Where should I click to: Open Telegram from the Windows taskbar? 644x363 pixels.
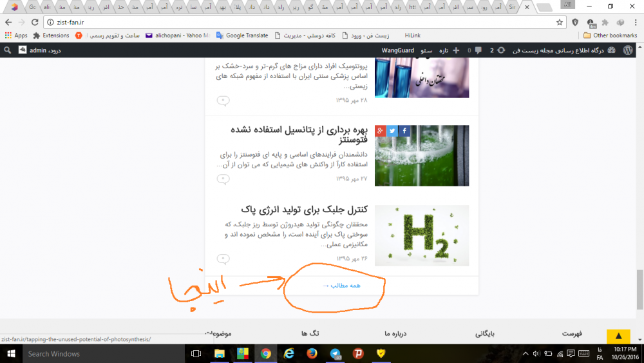pos(335,353)
